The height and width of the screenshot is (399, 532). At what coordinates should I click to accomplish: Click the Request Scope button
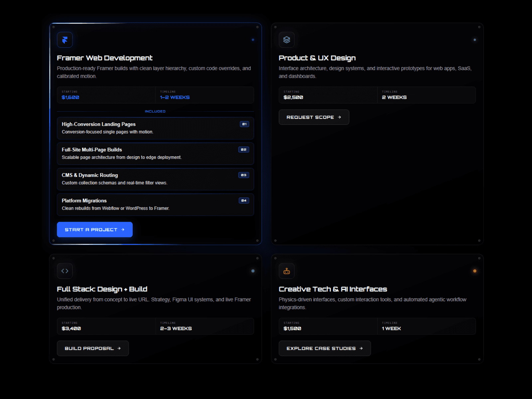(x=314, y=117)
